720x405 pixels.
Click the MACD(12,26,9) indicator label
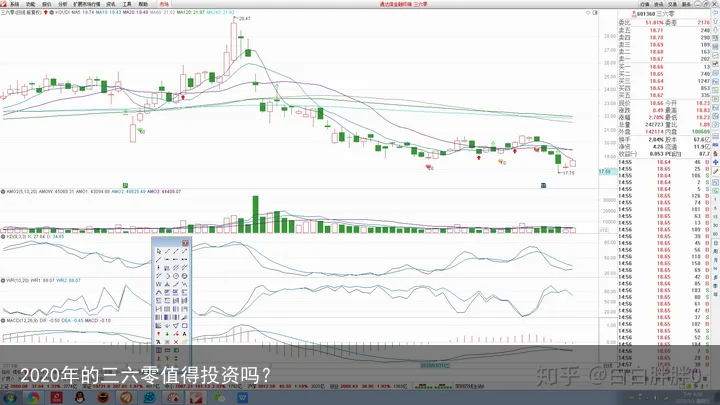22,321
